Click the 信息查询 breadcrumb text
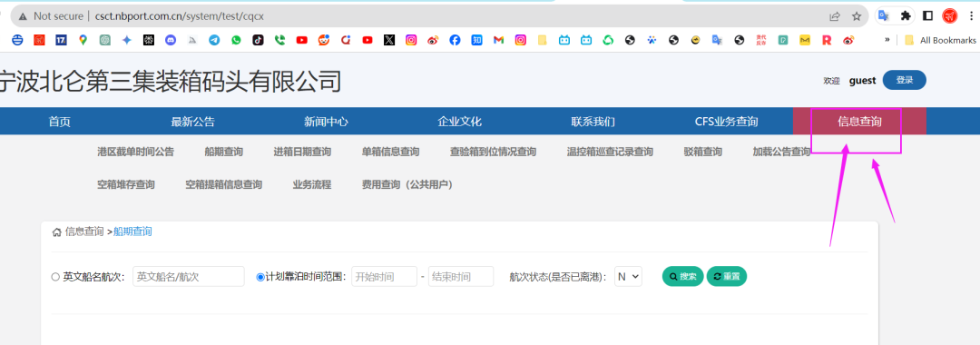This screenshot has height=345, width=980. 84,232
